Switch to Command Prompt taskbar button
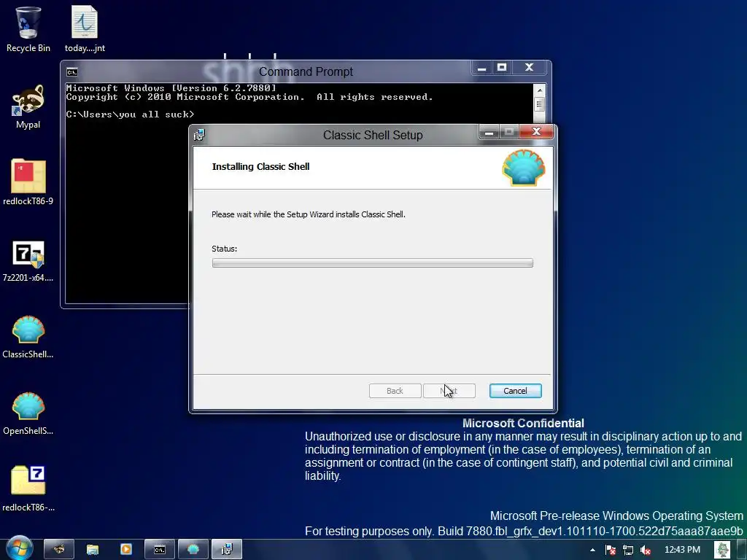The width and height of the screenshot is (747, 560). point(160,550)
